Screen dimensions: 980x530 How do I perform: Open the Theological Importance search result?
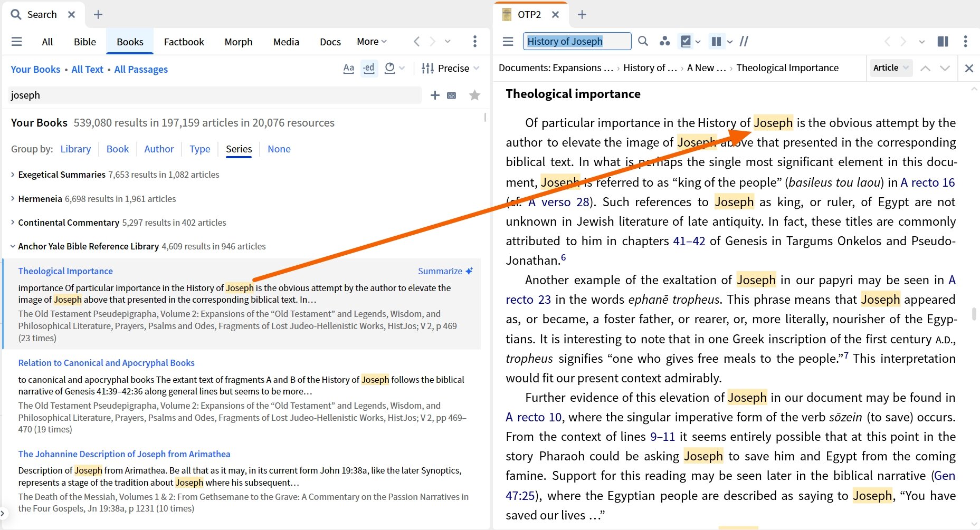tap(65, 271)
